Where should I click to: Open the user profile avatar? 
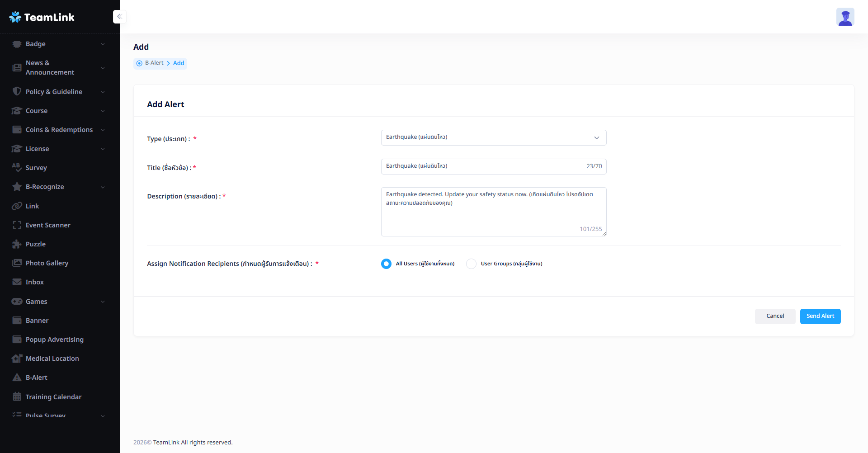point(845,17)
